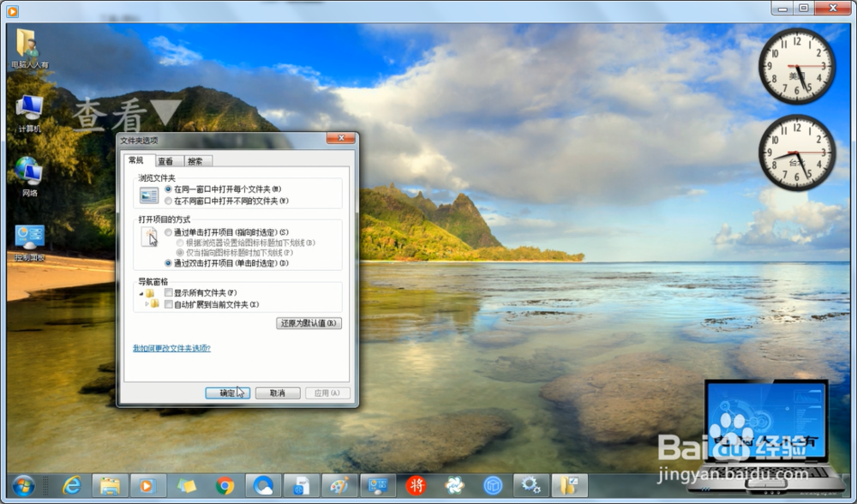Screen dimensions: 857x504
Task: Select 通过双击打开项目 radio button
Action: pos(168,263)
